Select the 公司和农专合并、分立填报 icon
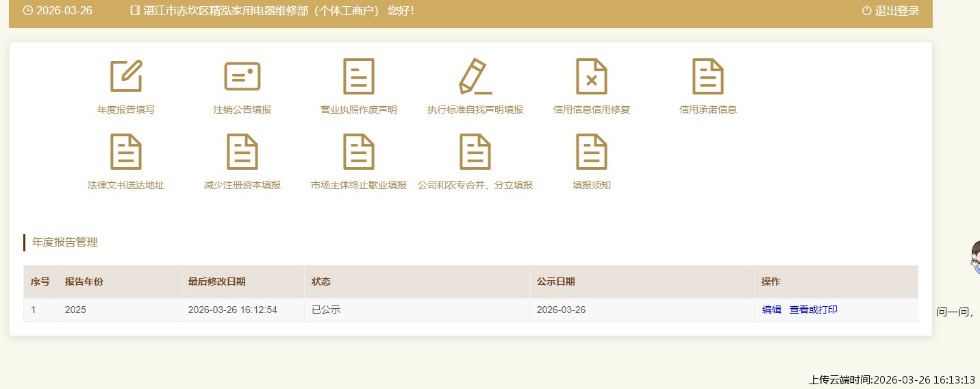The image size is (980, 389). pos(475,151)
